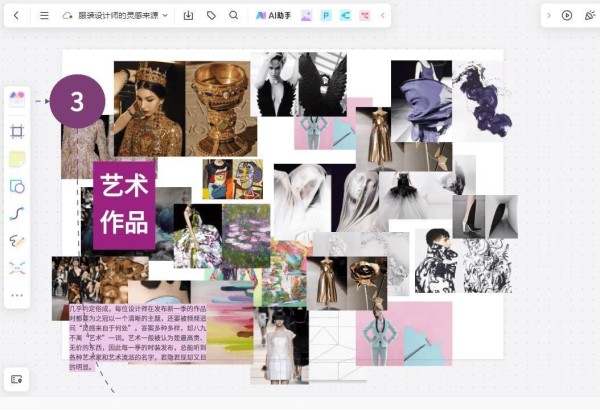Viewport: 600px width, 410px height.
Task: Collapse the top toolbar with left chevron
Action: (x=382, y=16)
